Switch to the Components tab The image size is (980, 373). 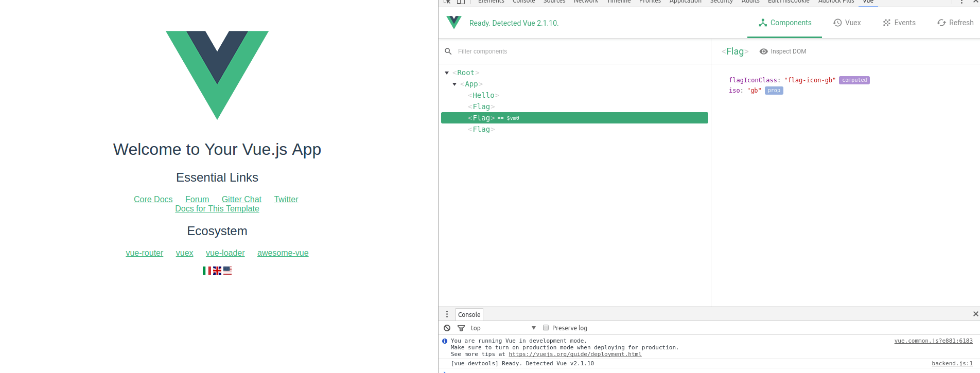[x=784, y=23]
